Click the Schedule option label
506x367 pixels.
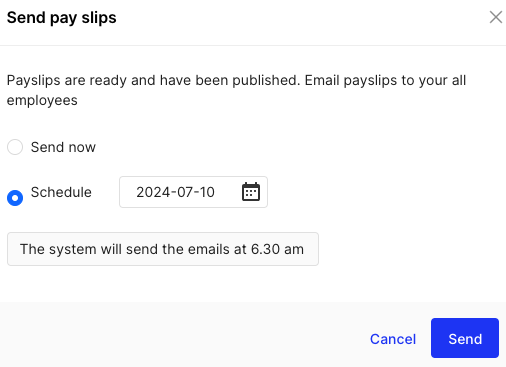[61, 192]
